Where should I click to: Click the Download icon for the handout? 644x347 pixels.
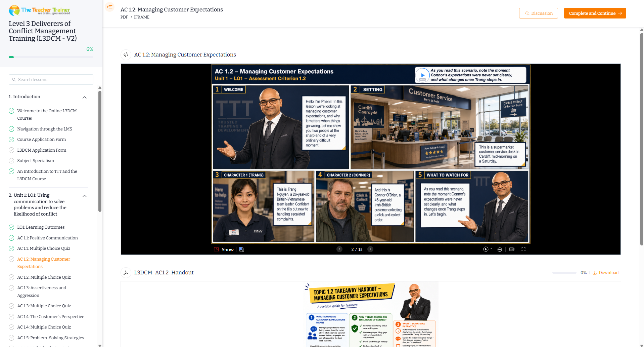pyautogui.click(x=595, y=273)
